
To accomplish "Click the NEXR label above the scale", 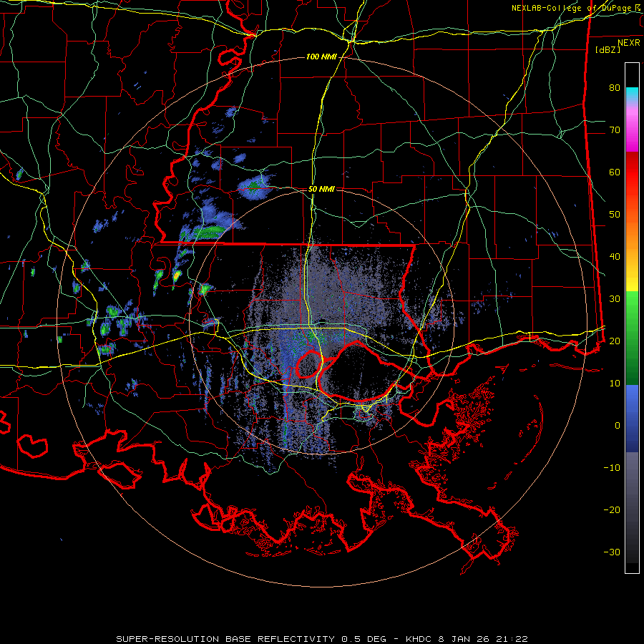I will click(x=628, y=43).
